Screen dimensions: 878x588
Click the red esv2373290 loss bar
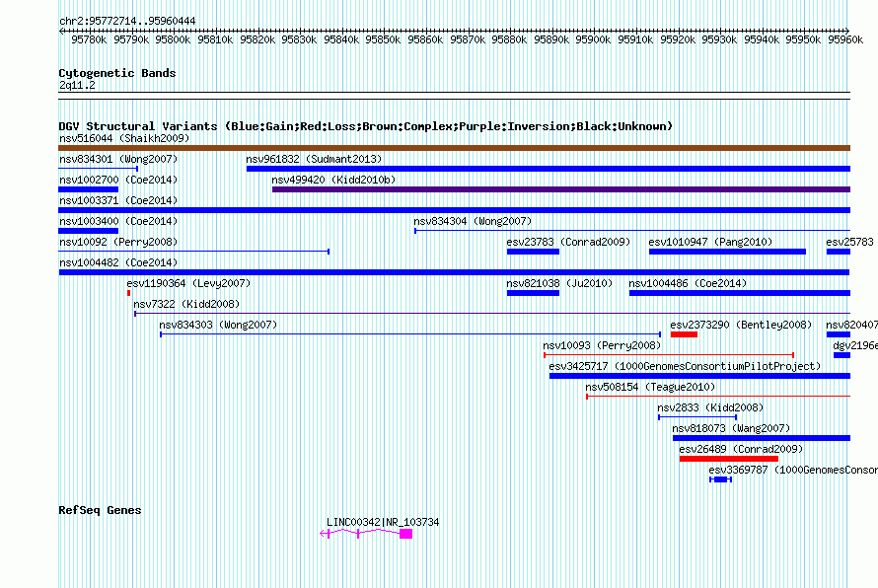coord(684,334)
